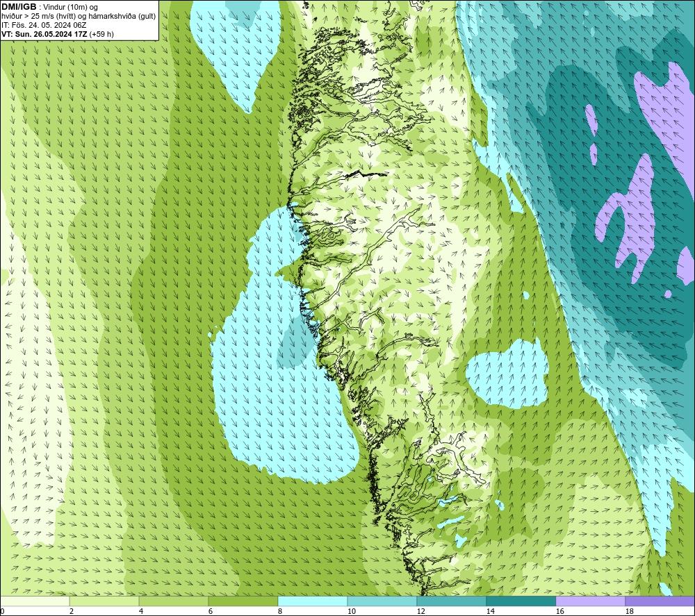695x616 pixels.
Task: Click the 'Vindur (10m) og' label
Action: click(72, 8)
